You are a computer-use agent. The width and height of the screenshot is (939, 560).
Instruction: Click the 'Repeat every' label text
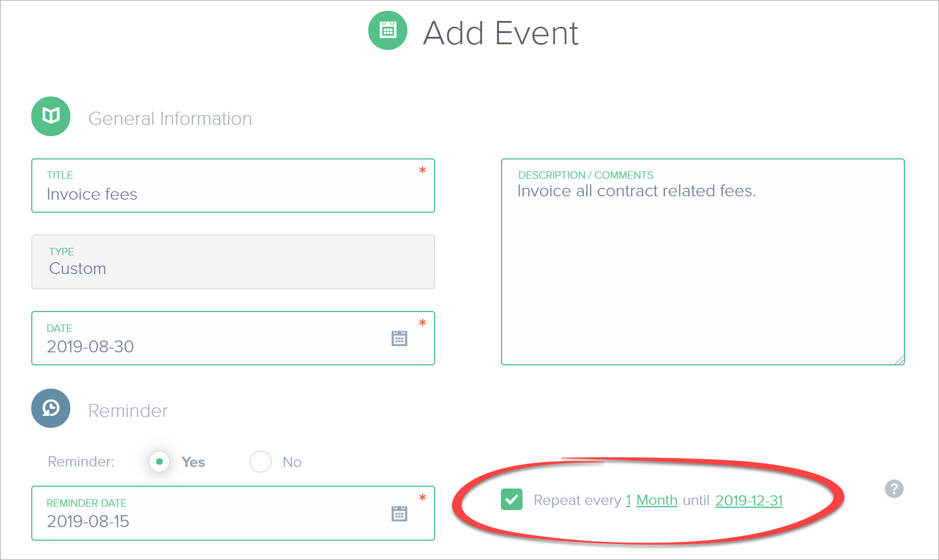click(578, 500)
